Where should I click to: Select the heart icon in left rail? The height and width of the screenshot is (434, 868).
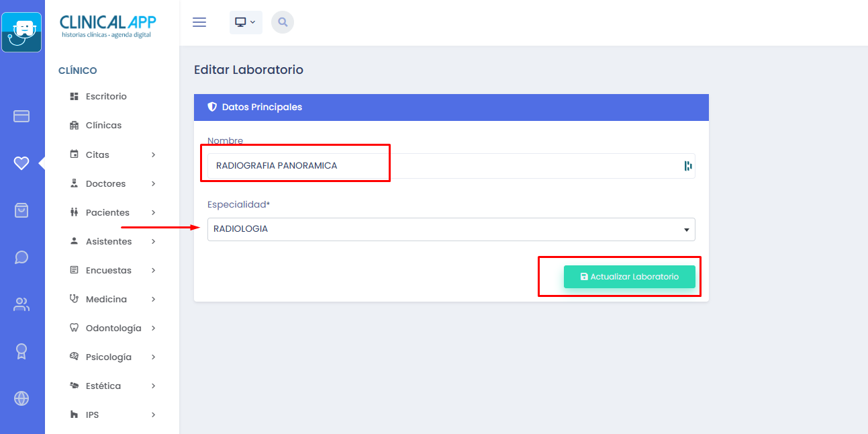(21, 163)
